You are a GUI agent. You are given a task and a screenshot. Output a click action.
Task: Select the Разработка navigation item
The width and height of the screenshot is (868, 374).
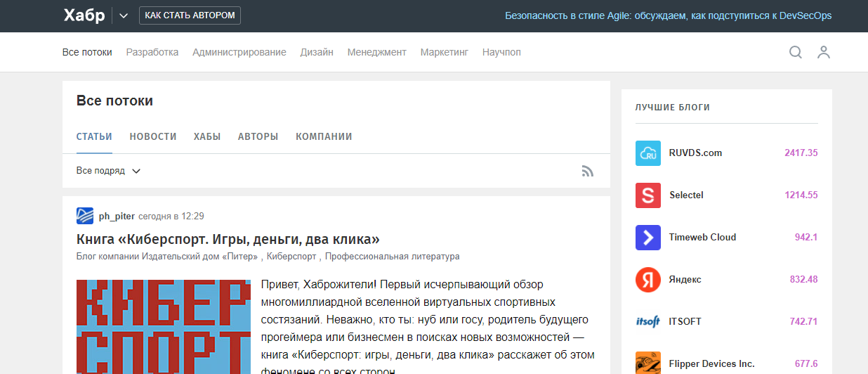pos(152,52)
